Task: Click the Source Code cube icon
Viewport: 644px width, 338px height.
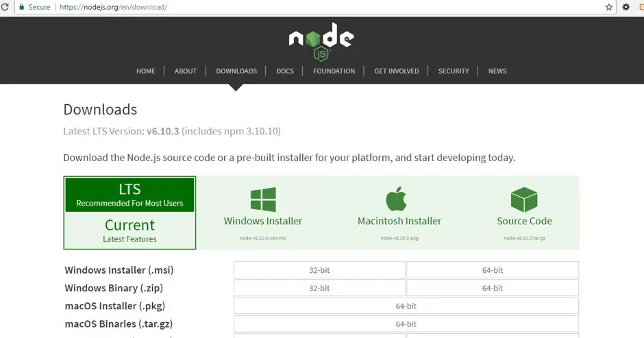Action: [524, 200]
